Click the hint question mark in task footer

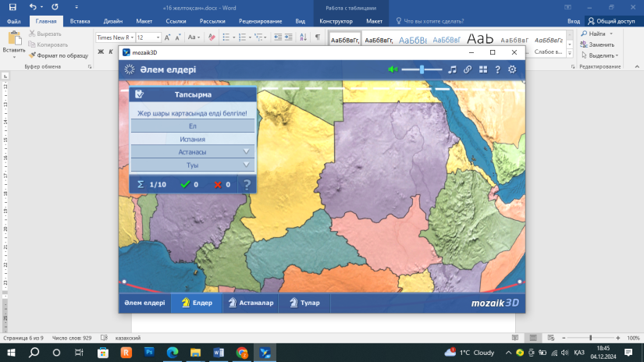click(247, 185)
